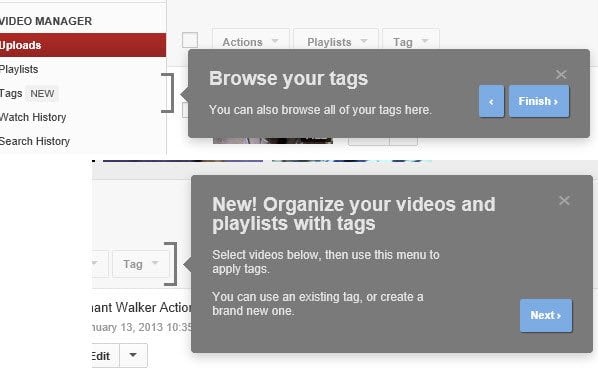This screenshot has height=383, width=598.
Task: Expand the arrow next to Edit
Action: (133, 355)
